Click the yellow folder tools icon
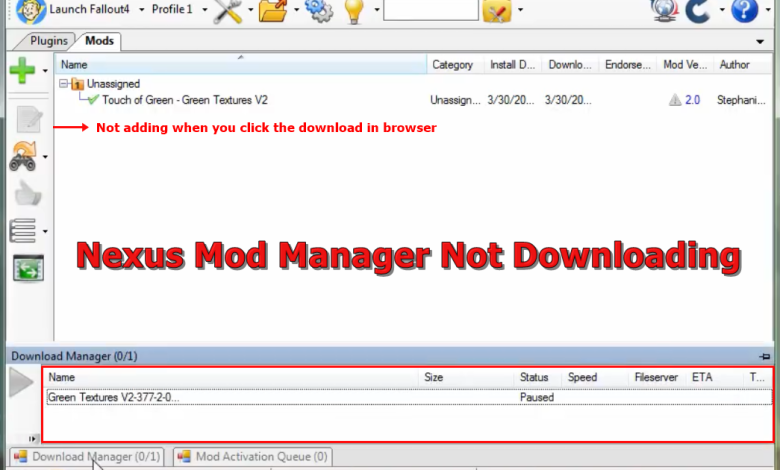Image resolution: width=780 pixels, height=470 pixels. click(x=496, y=11)
